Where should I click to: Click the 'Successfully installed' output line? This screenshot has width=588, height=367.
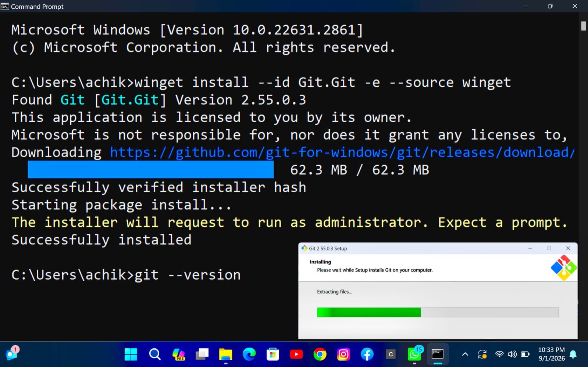101,240
